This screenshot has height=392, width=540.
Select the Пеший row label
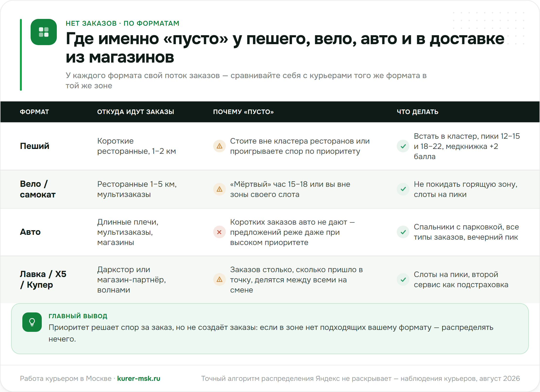[35, 146]
